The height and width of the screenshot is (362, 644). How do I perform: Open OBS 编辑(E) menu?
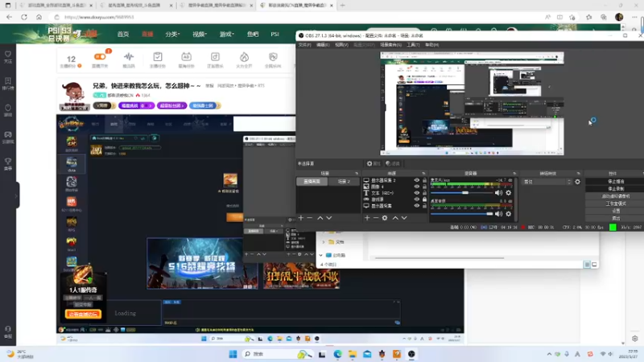click(323, 45)
